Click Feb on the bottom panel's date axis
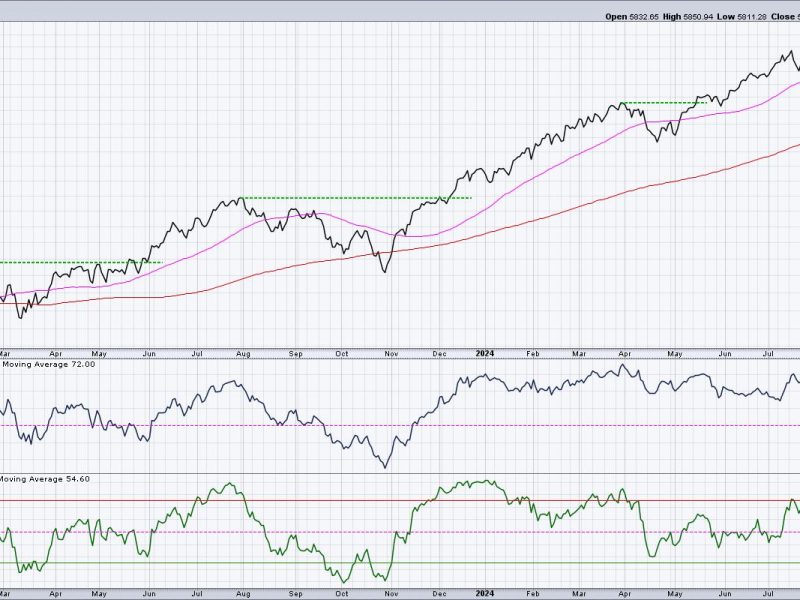Image resolution: width=800 pixels, height=600 pixels. pyautogui.click(x=533, y=594)
